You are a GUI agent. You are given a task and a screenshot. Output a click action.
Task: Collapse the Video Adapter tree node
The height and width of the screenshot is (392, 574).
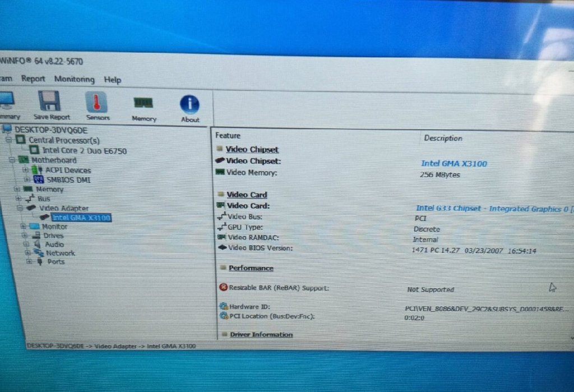click(20, 208)
